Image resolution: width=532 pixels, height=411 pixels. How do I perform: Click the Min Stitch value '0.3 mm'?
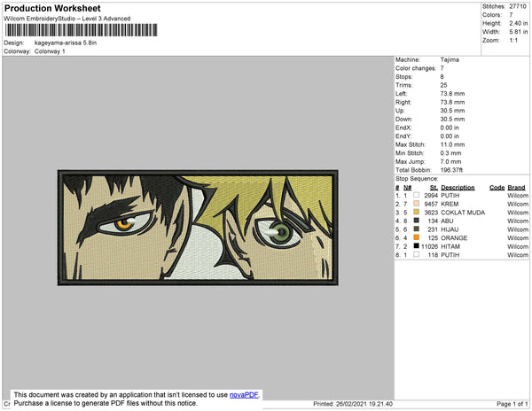point(451,153)
